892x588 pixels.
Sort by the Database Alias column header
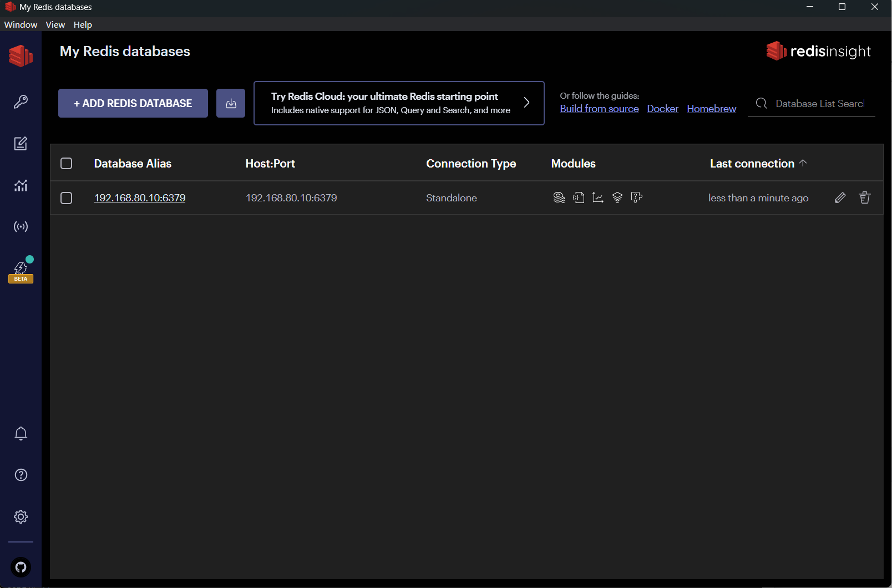point(133,164)
